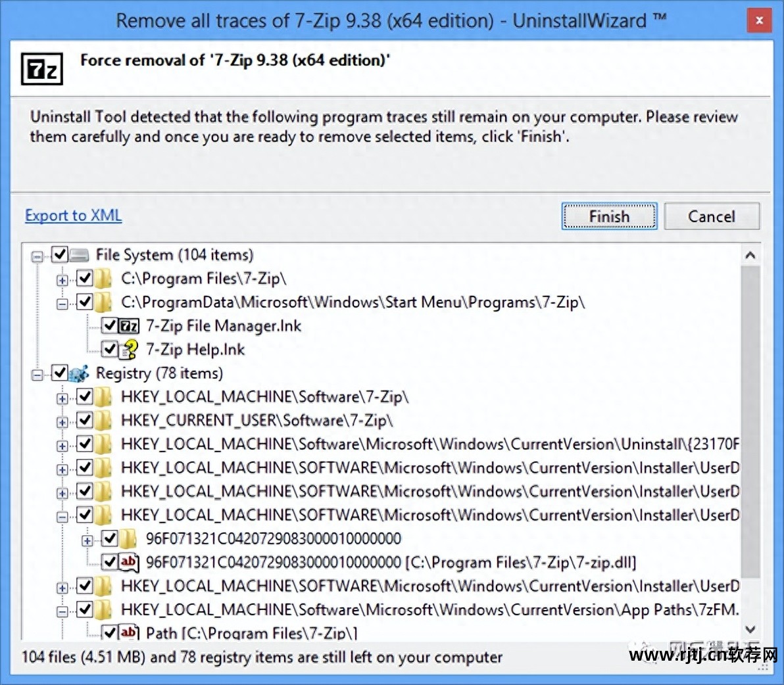Toggle the 7-Zip Help.lnk checkbox
784x685 pixels.
coord(109,349)
